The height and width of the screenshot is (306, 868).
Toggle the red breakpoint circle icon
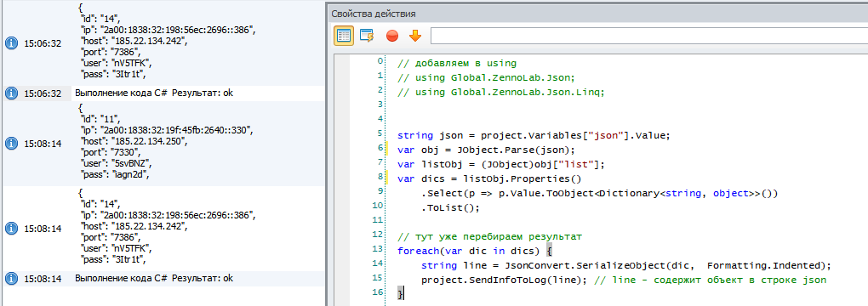[392, 37]
